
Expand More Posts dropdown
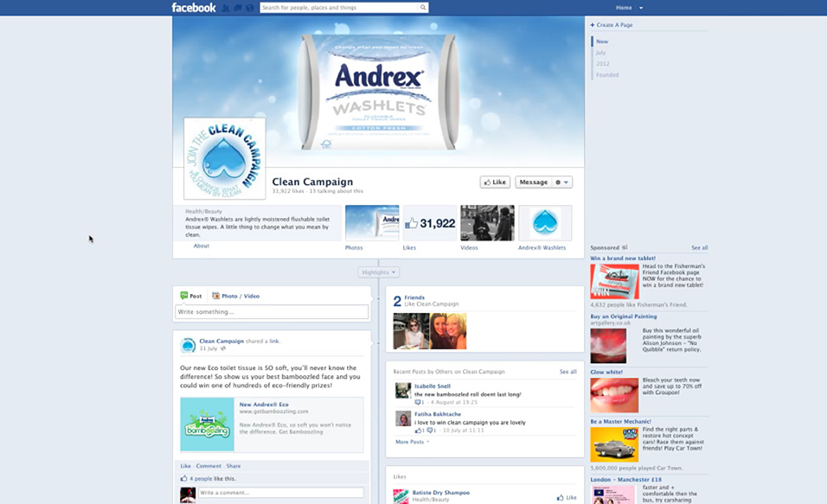tap(413, 442)
